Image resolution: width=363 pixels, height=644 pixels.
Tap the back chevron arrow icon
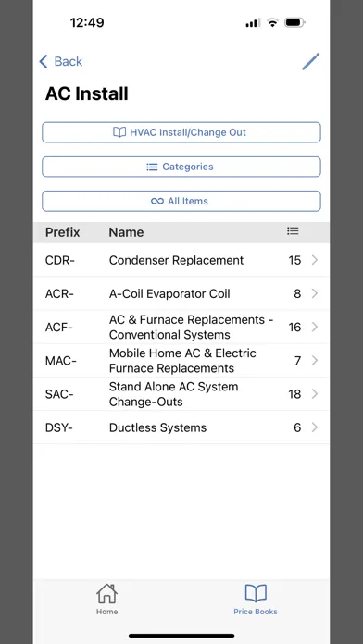pos(44,61)
